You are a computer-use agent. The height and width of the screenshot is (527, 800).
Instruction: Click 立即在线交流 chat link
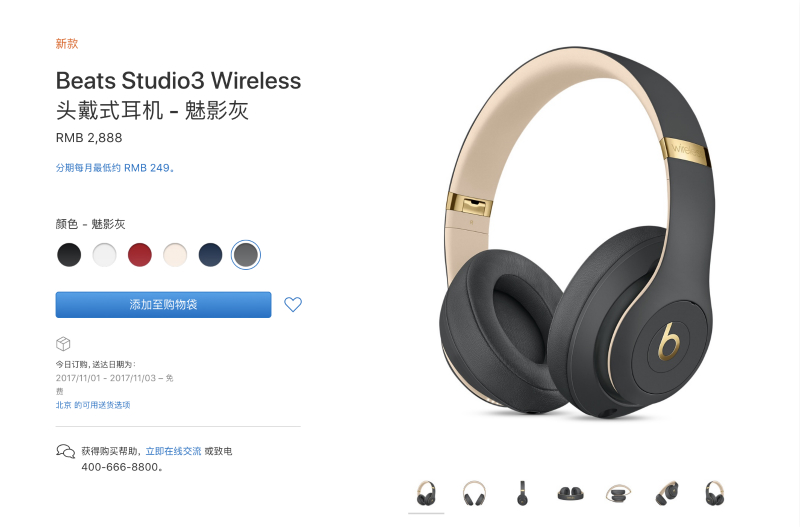pos(173,451)
